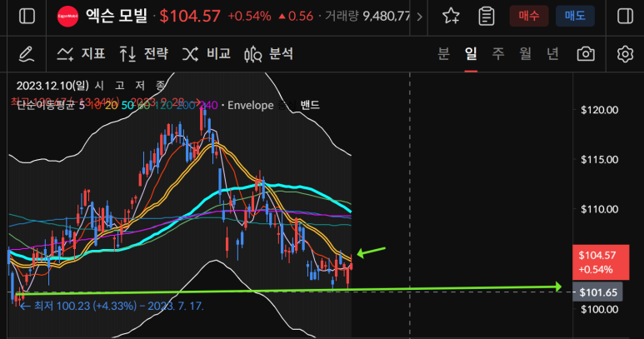Screen dimensions: 644x339
Task: Click the ExxonMobil red logo icon
Action: click(x=67, y=17)
